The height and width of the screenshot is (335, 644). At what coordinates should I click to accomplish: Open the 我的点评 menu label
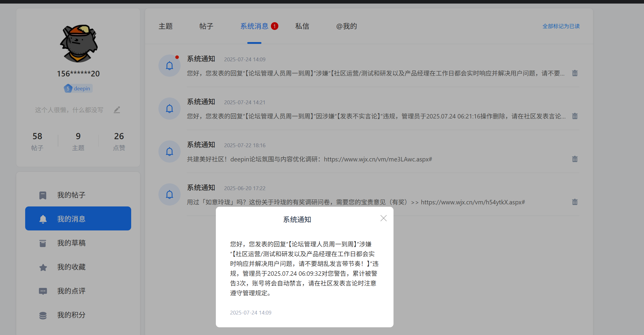pos(71,291)
